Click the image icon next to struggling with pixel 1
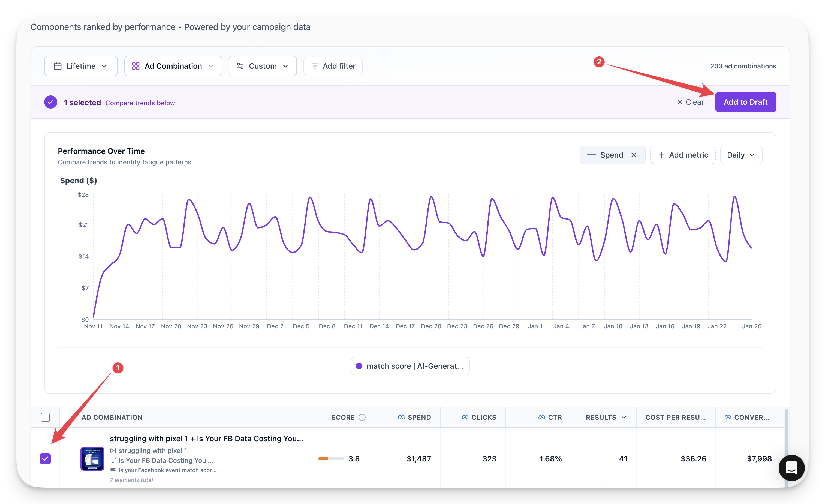 point(113,451)
